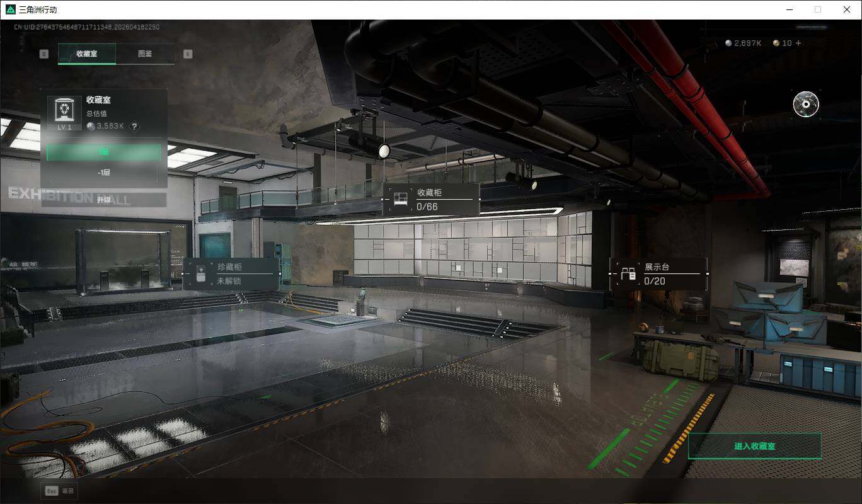The image size is (862, 504).
Task: Click the 总估值 label
Action: [96, 113]
